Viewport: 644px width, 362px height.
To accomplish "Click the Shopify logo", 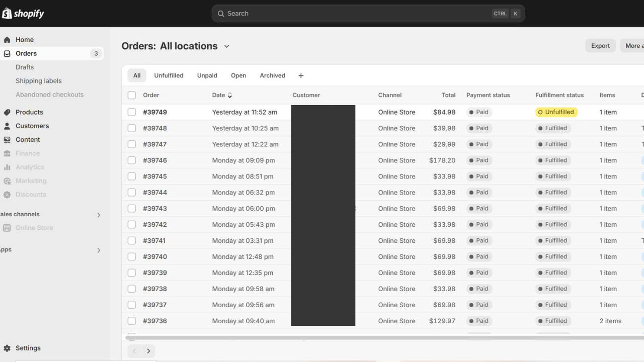I will 23,14.
